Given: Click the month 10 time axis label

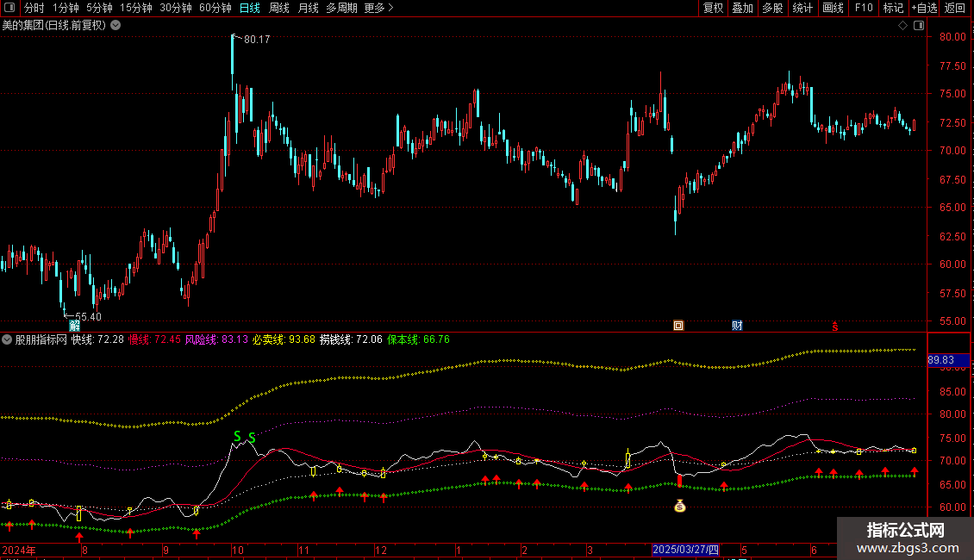Looking at the screenshot, I should [237, 550].
